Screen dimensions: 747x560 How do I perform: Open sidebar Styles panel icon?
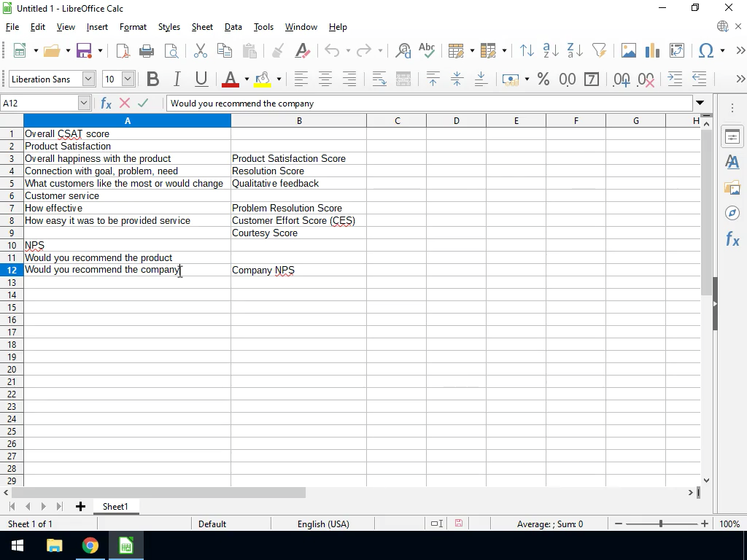click(x=732, y=163)
